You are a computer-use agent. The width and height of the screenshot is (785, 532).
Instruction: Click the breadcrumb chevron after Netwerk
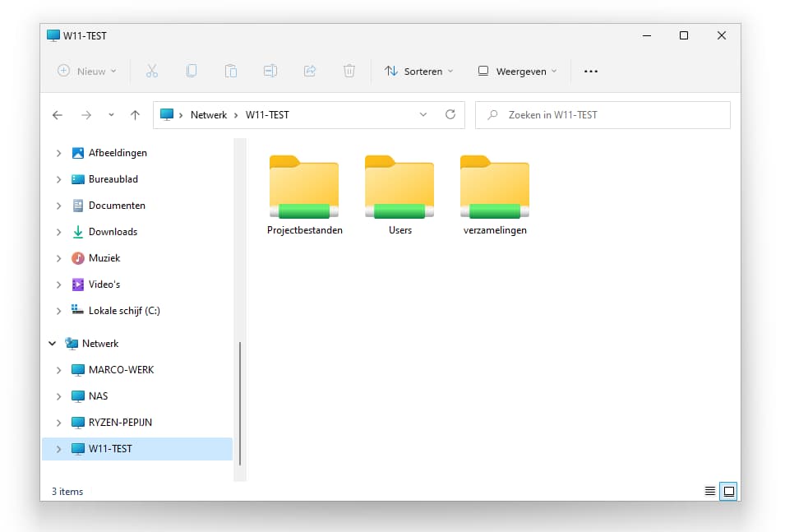[x=236, y=115]
